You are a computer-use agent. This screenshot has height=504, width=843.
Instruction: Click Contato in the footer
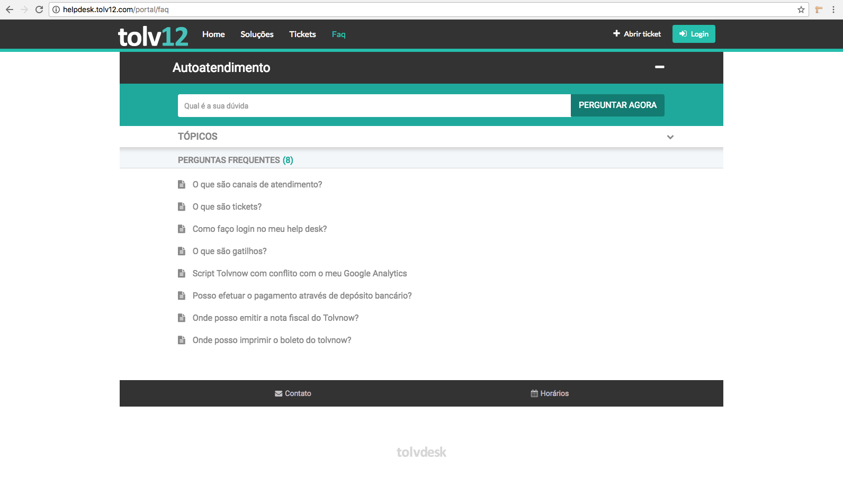(293, 393)
